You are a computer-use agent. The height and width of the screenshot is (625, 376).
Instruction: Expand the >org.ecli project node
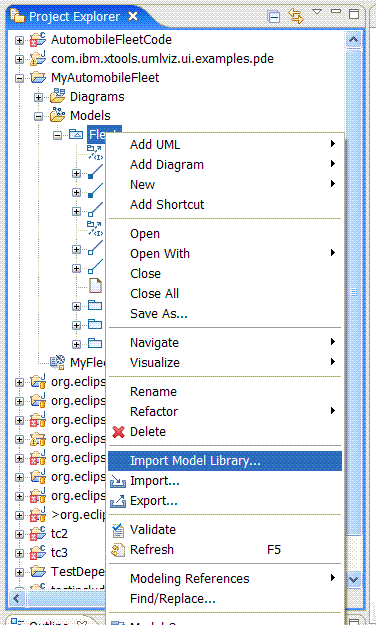pyautogui.click(x=19, y=515)
